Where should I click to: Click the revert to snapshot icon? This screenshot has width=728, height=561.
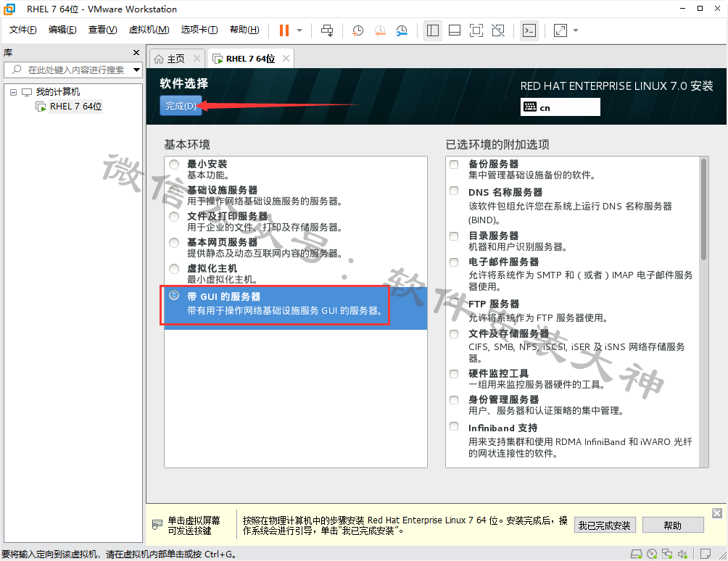coord(380,30)
